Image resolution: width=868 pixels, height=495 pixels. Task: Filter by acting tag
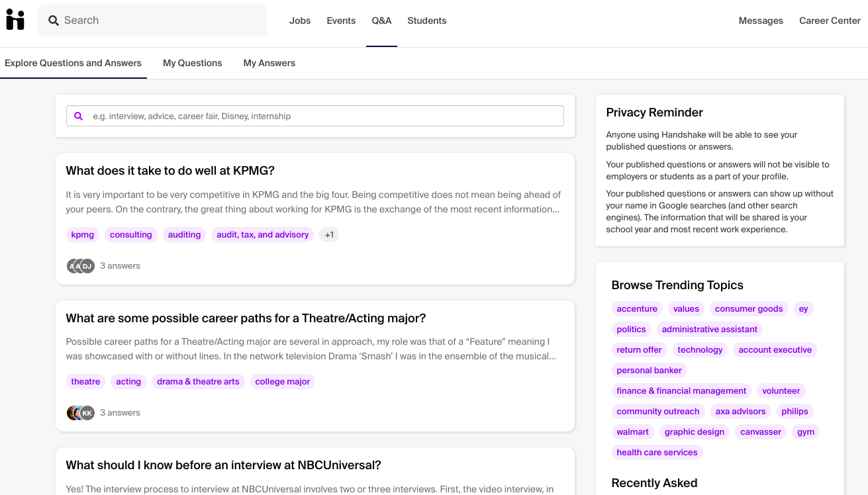click(x=128, y=381)
